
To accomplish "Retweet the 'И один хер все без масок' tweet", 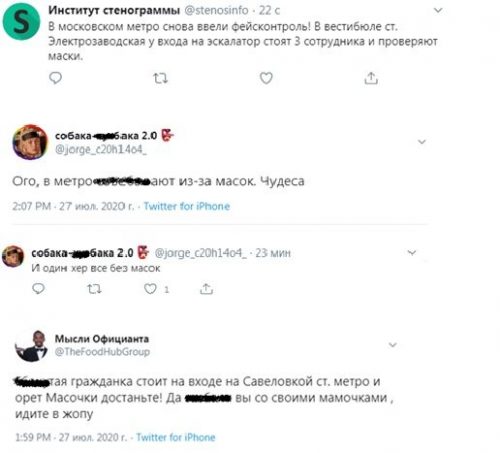I will [94, 289].
